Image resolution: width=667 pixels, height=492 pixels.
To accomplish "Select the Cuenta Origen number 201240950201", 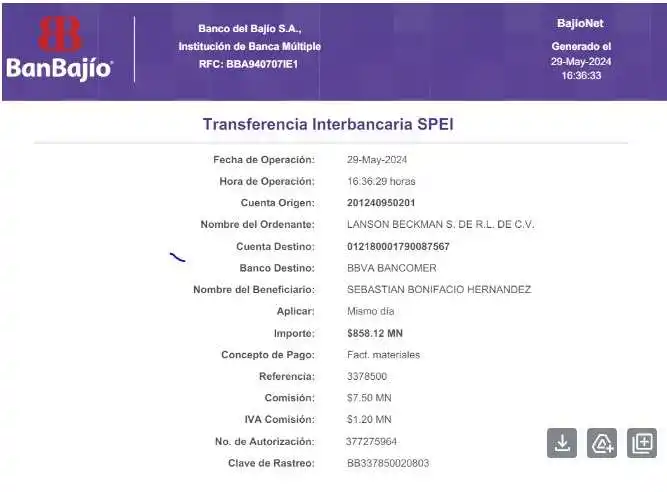I will pos(380,203).
